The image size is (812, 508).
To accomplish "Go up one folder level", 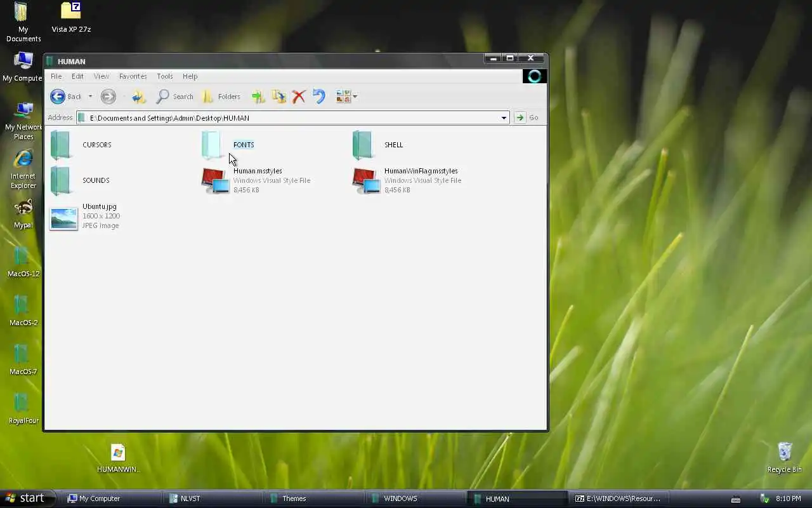I will (x=139, y=97).
